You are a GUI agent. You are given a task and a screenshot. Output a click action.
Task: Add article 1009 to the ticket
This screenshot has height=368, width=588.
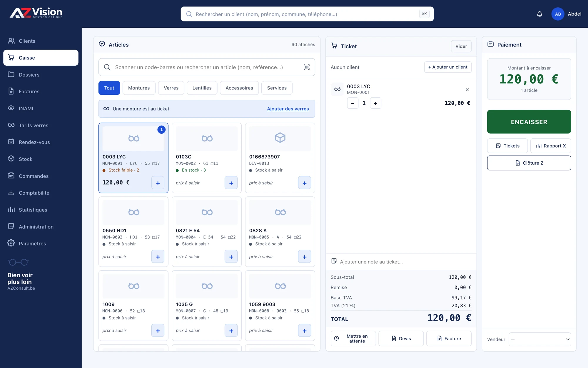[x=158, y=331]
